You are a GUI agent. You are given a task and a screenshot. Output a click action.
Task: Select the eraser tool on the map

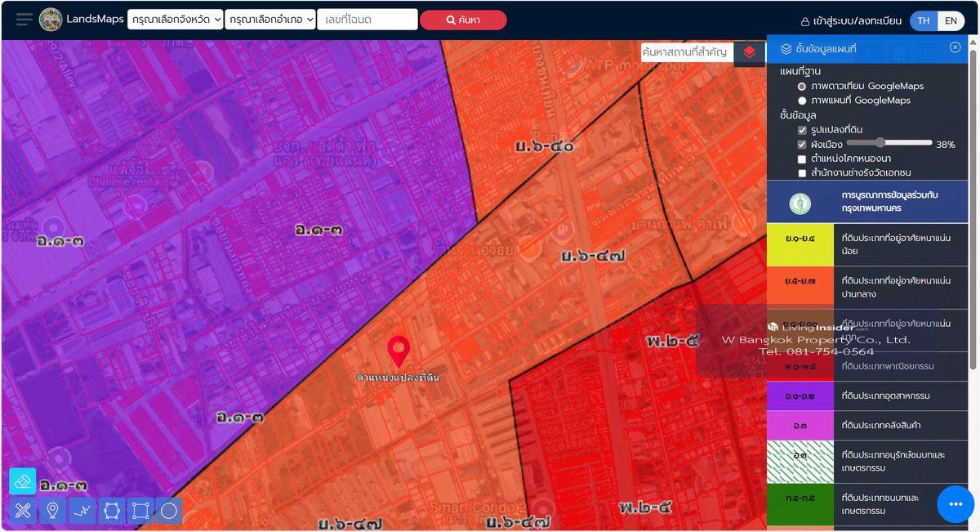point(22,481)
